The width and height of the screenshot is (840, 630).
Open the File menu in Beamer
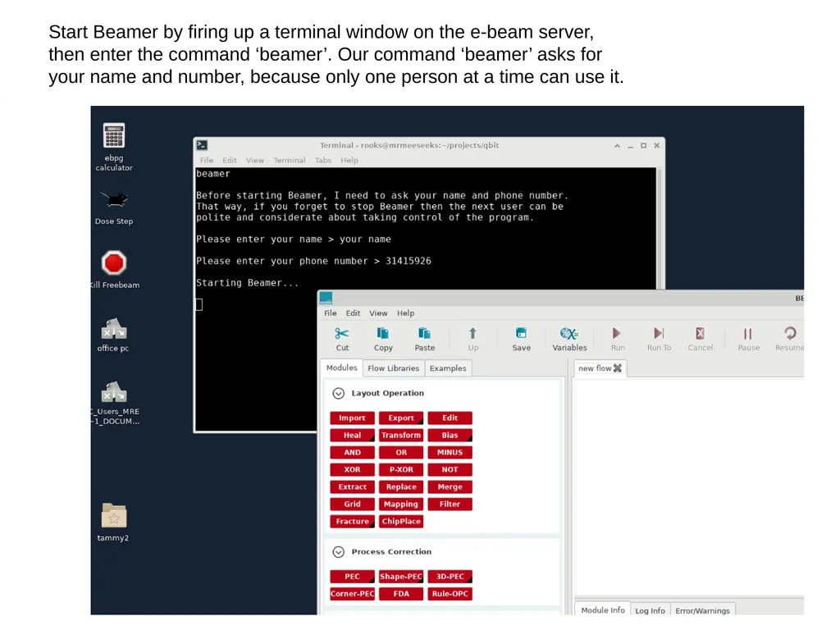331,313
